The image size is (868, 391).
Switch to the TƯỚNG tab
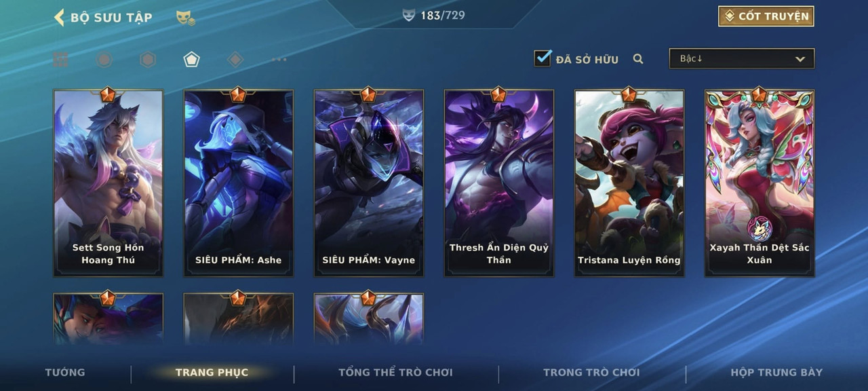pos(65,372)
